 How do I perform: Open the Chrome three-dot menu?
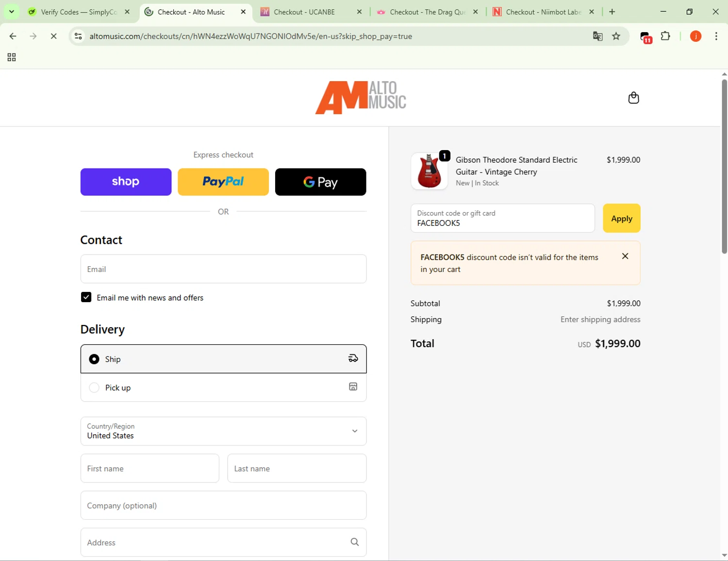(716, 36)
